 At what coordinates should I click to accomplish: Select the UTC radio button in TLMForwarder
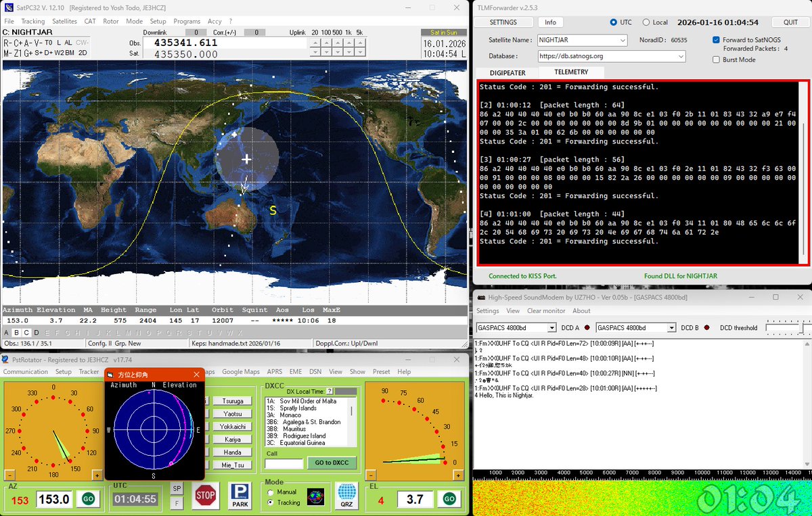[614, 22]
